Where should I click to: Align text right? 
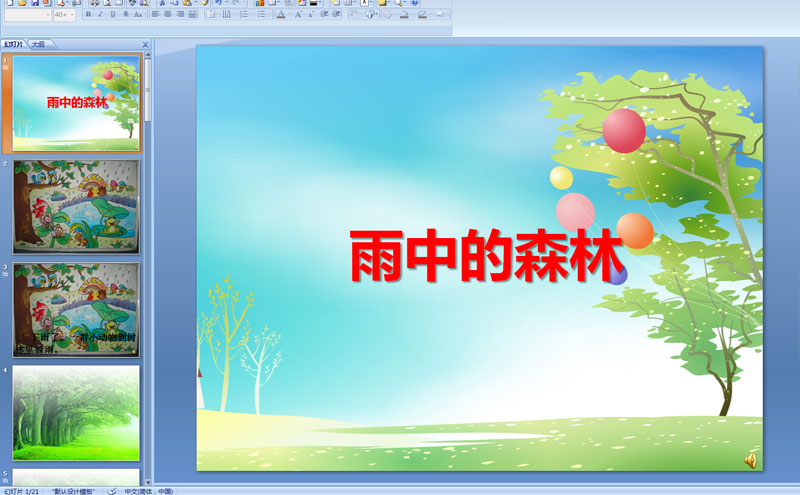point(180,14)
